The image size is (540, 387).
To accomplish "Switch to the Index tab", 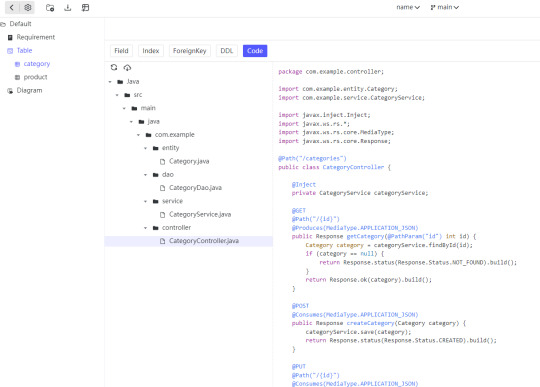I will click(151, 51).
